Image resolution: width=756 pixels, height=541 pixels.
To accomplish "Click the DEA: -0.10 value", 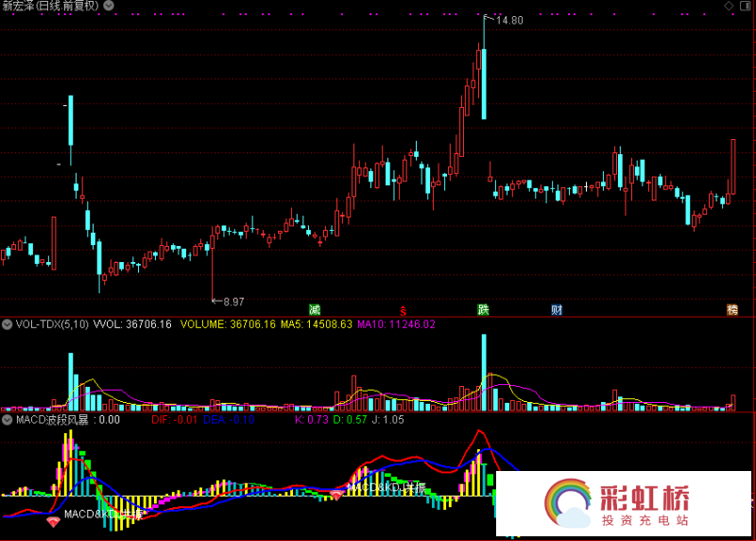I will [x=229, y=420].
